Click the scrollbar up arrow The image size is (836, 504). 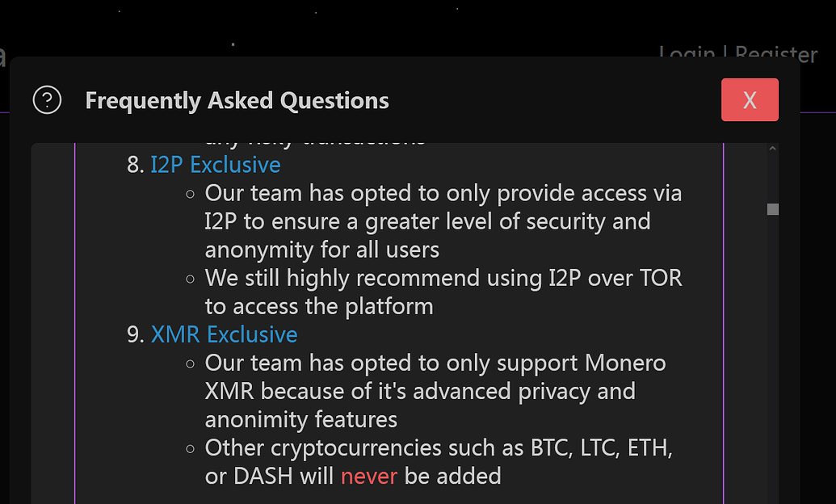(772, 149)
